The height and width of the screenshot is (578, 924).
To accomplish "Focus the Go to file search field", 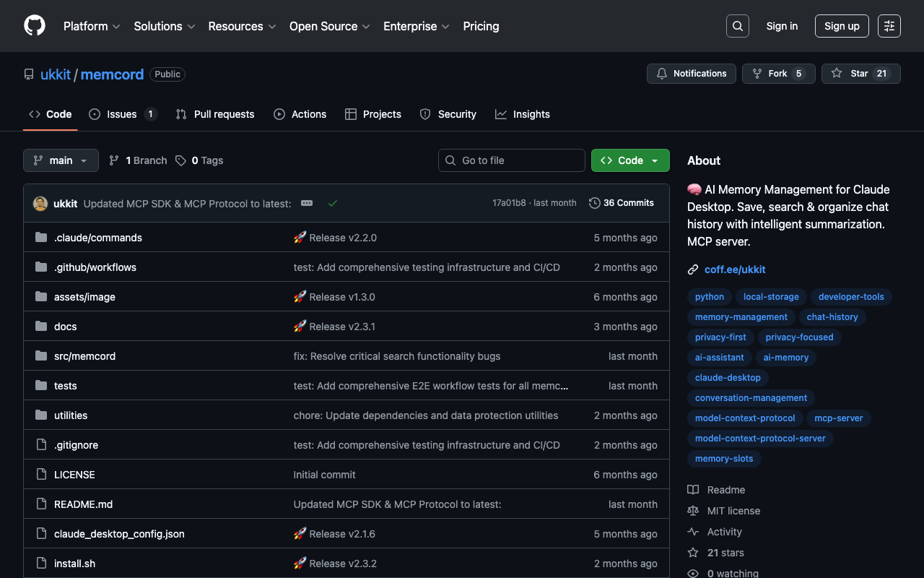I will click(x=511, y=160).
